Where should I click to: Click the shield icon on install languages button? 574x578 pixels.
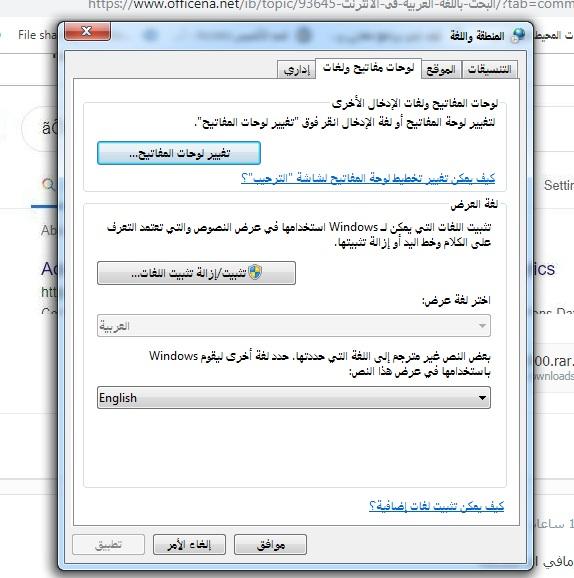pos(255,272)
